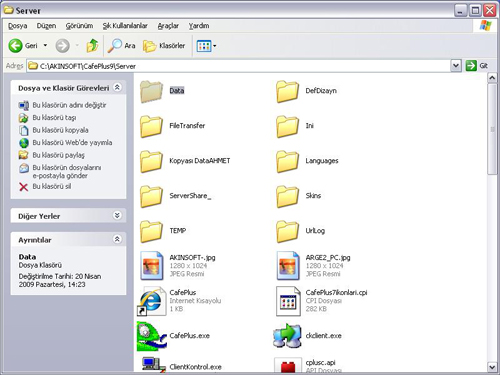
Task: Select the Languages folder icon
Action: point(287,161)
